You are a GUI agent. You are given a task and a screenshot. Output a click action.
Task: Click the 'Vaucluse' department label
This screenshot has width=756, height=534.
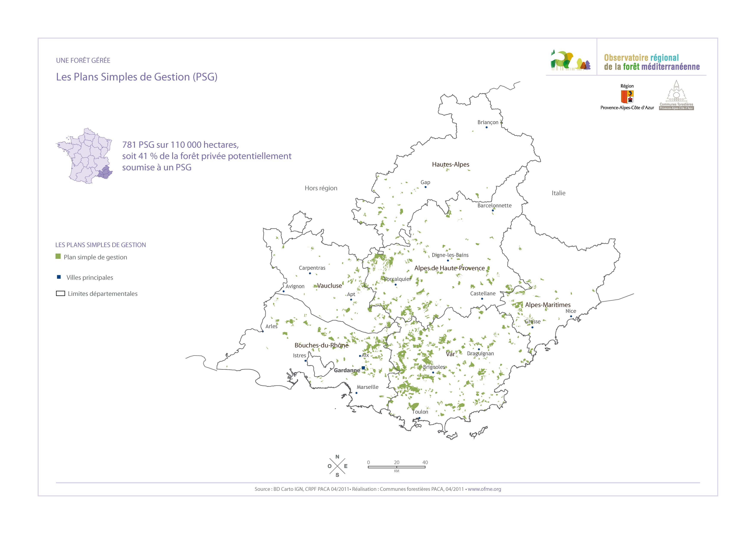(x=329, y=286)
